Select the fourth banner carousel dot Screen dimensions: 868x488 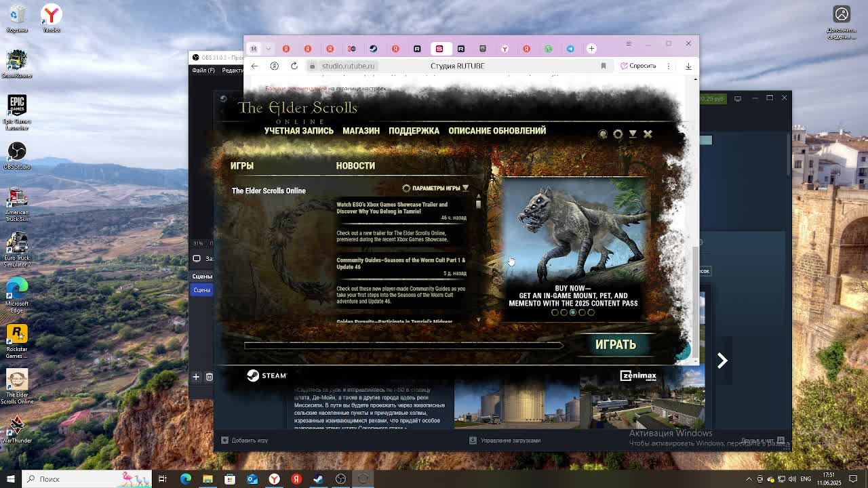[582, 312]
